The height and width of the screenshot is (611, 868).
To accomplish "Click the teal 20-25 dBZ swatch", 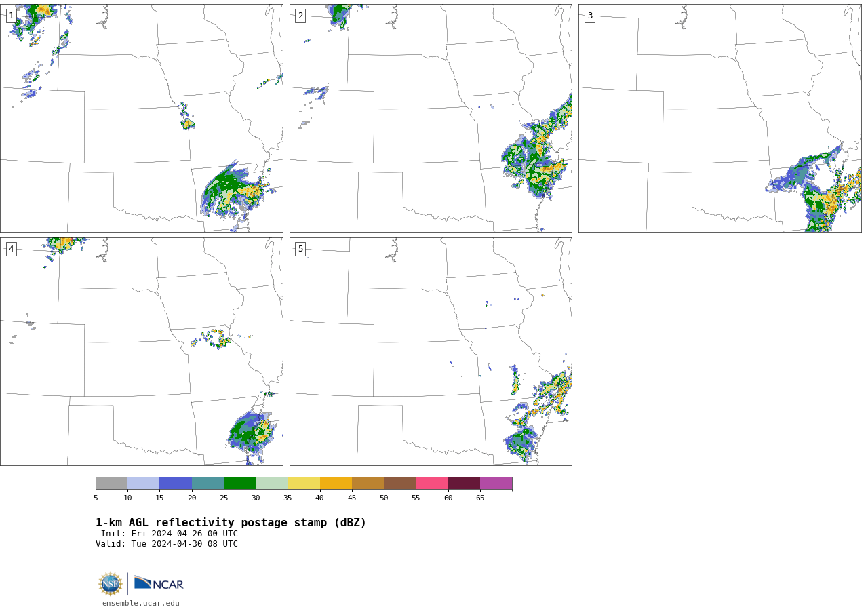I will click(x=208, y=484).
